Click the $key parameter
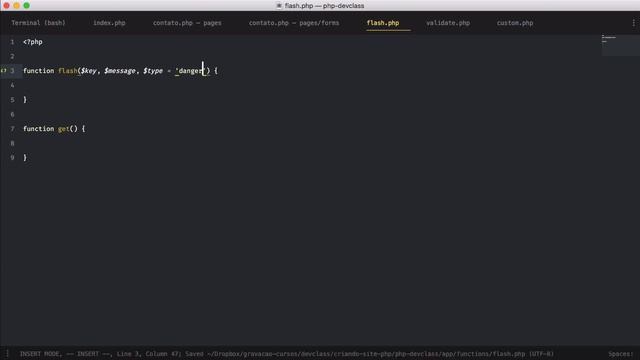Viewport: 640px width, 360px height. pos(89,71)
